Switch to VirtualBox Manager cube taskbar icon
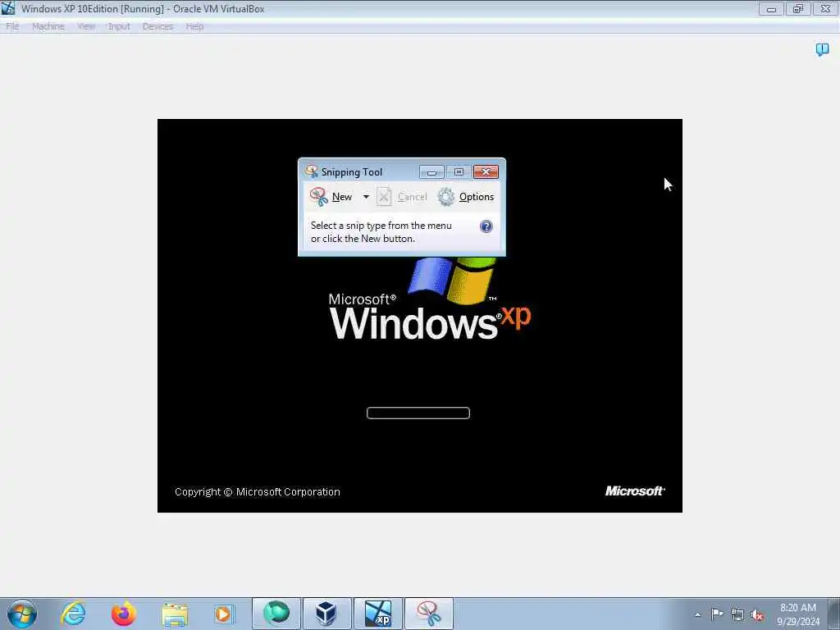Image resolution: width=840 pixels, height=630 pixels. tap(326, 614)
